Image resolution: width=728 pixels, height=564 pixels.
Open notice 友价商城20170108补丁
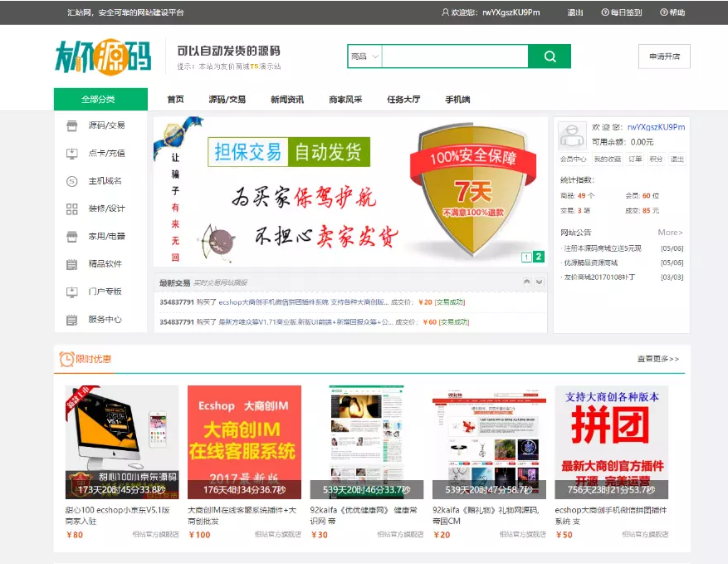pos(599,277)
